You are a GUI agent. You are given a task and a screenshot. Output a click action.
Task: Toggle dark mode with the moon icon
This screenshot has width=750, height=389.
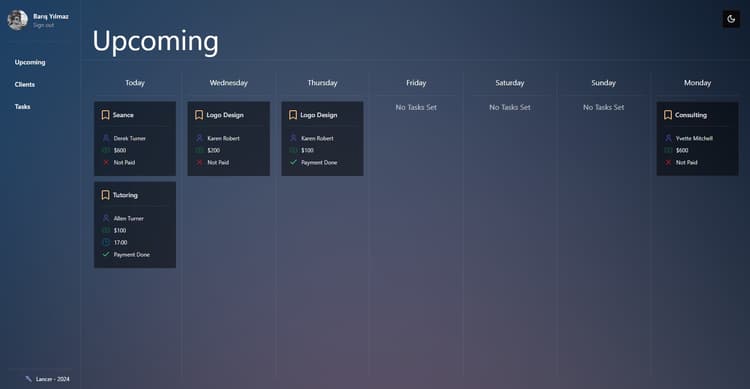(731, 19)
